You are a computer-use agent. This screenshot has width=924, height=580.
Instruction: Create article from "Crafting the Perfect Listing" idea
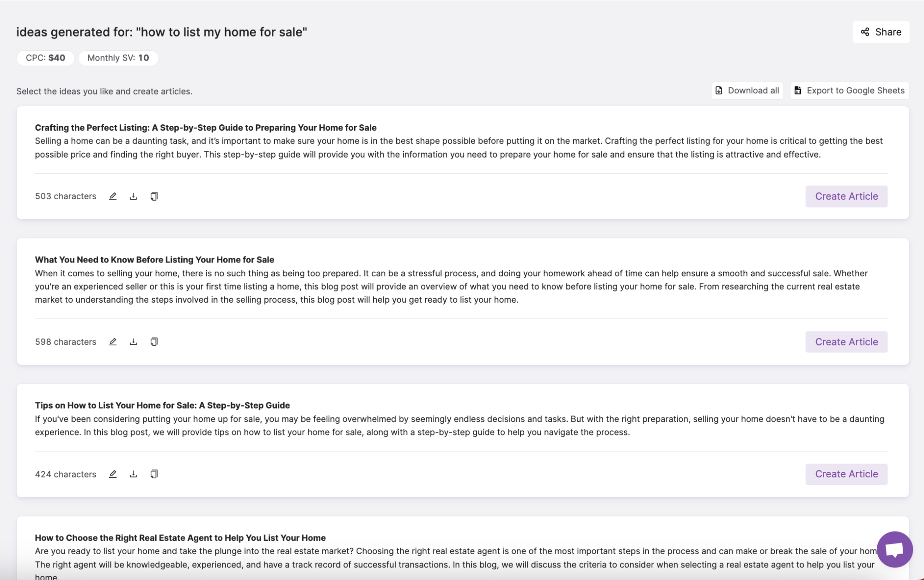pyautogui.click(x=846, y=196)
